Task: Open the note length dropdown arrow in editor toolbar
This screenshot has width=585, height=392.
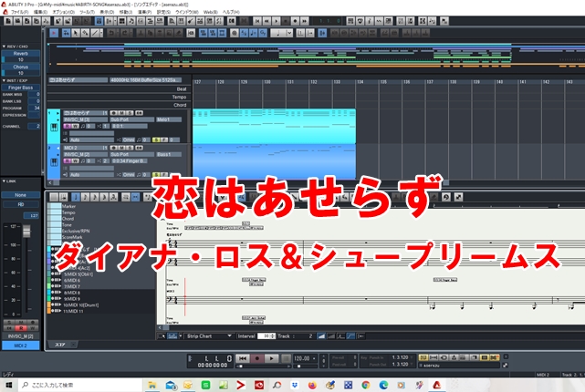Action: (x=289, y=33)
